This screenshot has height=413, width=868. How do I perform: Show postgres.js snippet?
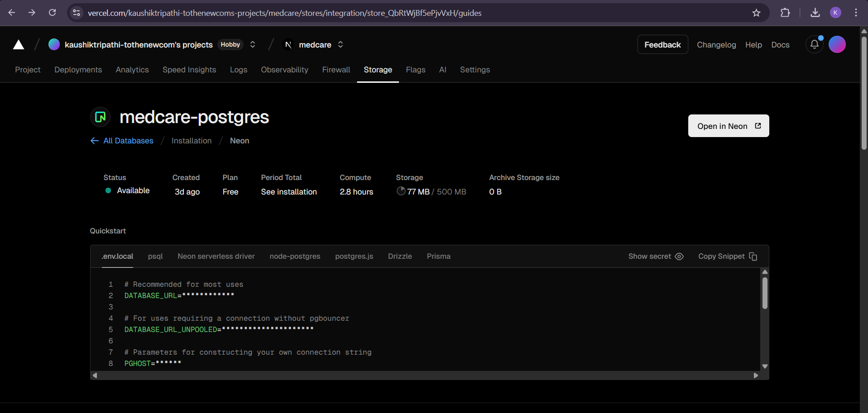(354, 256)
